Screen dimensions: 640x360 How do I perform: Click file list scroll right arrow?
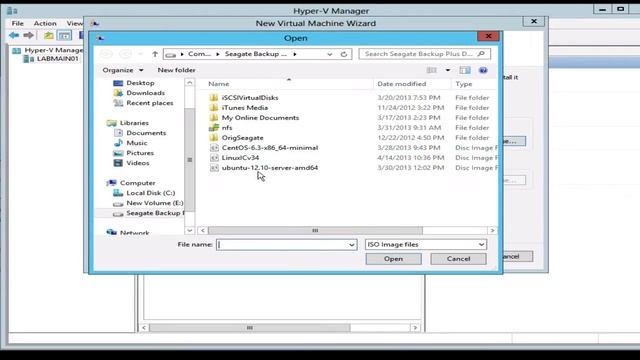(492, 231)
